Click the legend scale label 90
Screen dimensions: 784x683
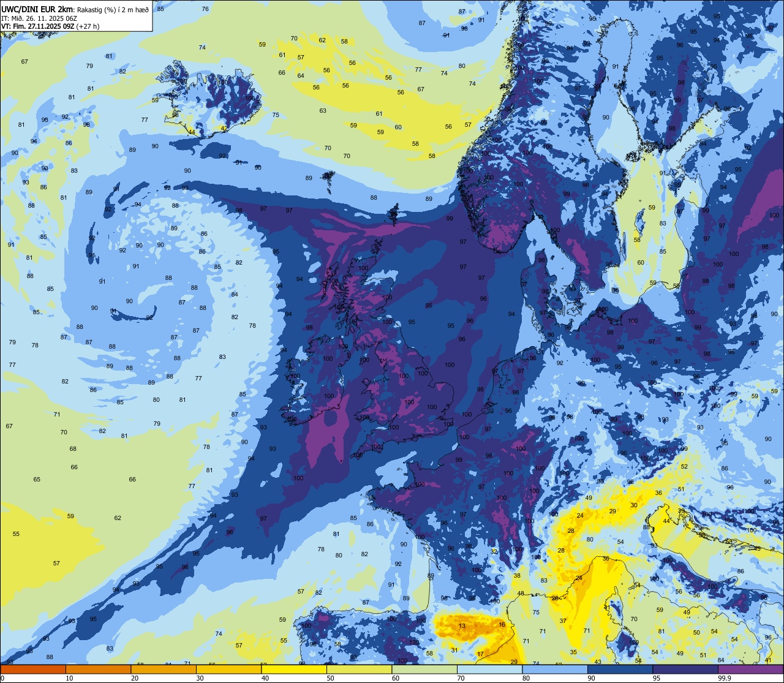(591, 678)
